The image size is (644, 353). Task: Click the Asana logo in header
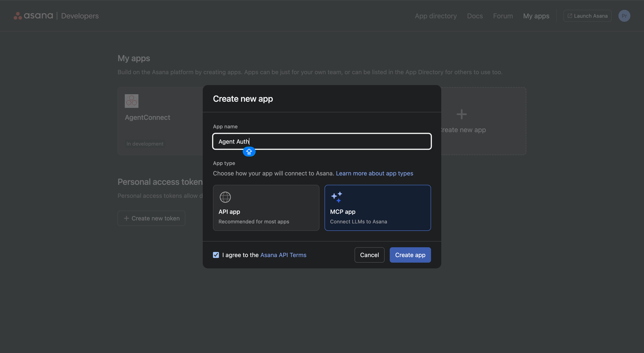[33, 16]
